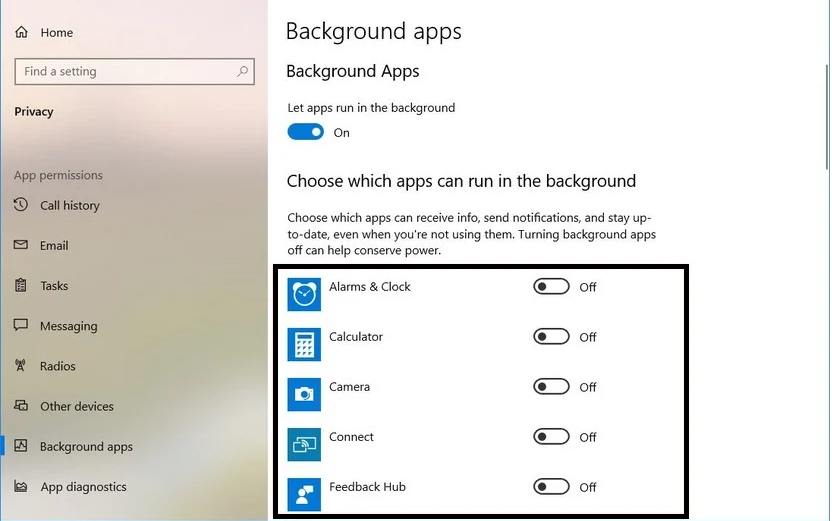Image resolution: width=832 pixels, height=521 pixels.
Task: Turn on the Camera background toggle
Action: pyautogui.click(x=551, y=386)
